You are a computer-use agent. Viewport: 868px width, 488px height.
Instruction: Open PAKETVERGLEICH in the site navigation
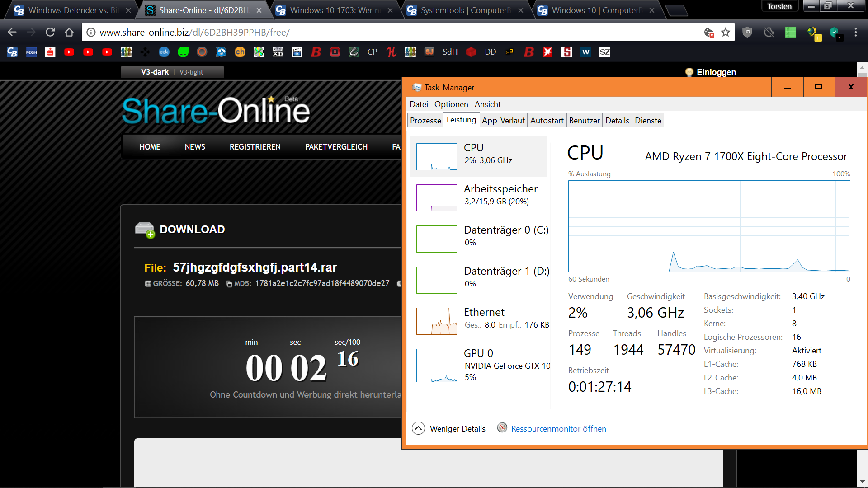click(336, 147)
